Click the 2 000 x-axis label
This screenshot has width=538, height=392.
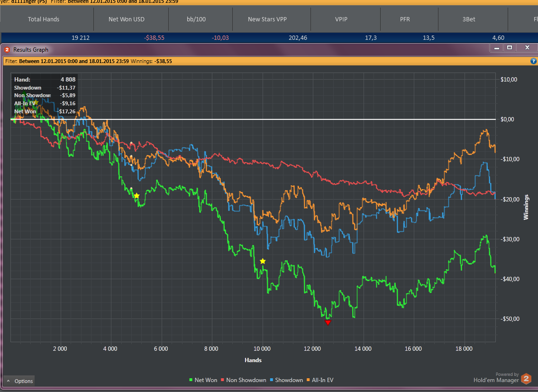pyautogui.click(x=60, y=349)
